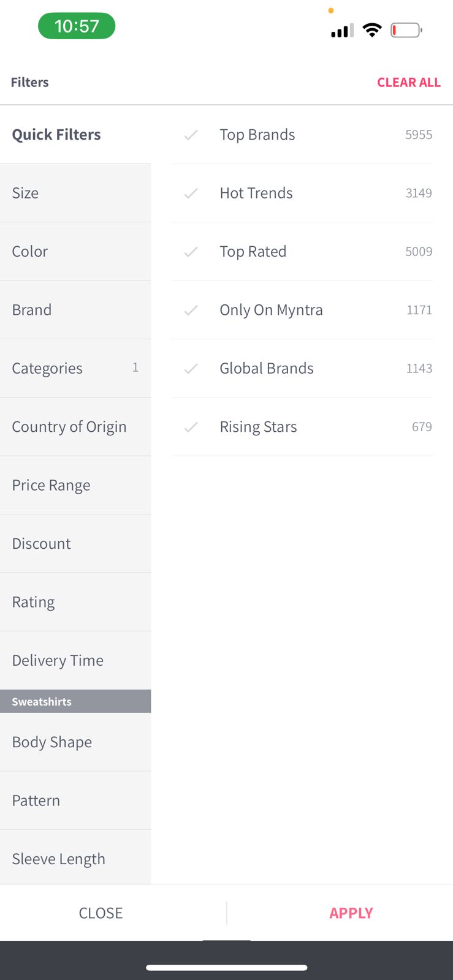Screen dimensions: 453x980
Task: Select the Categories filter section
Action: pyautogui.click(x=75, y=368)
